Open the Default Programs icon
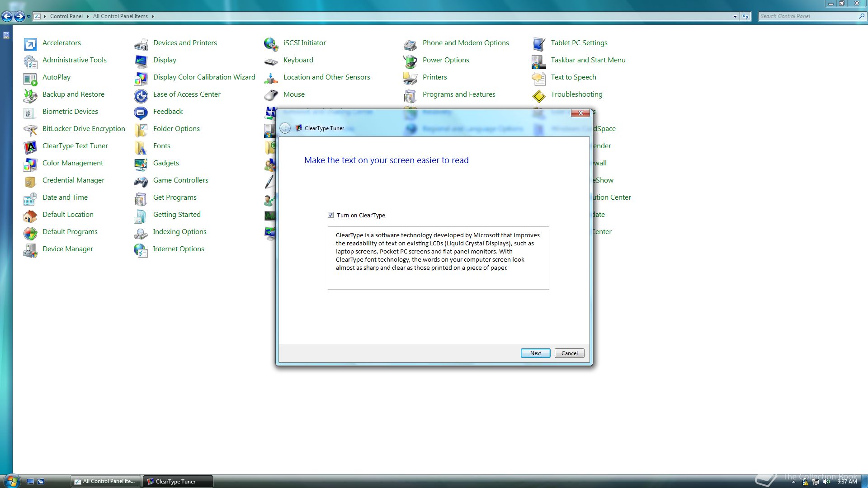Screen dimensions: 868x488 tap(30, 233)
